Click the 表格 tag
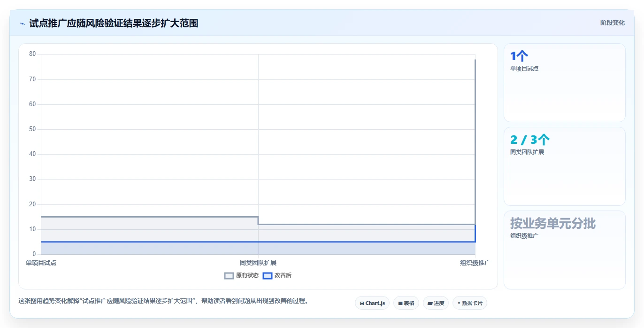Viewport: 644px width, 328px height. click(406, 303)
